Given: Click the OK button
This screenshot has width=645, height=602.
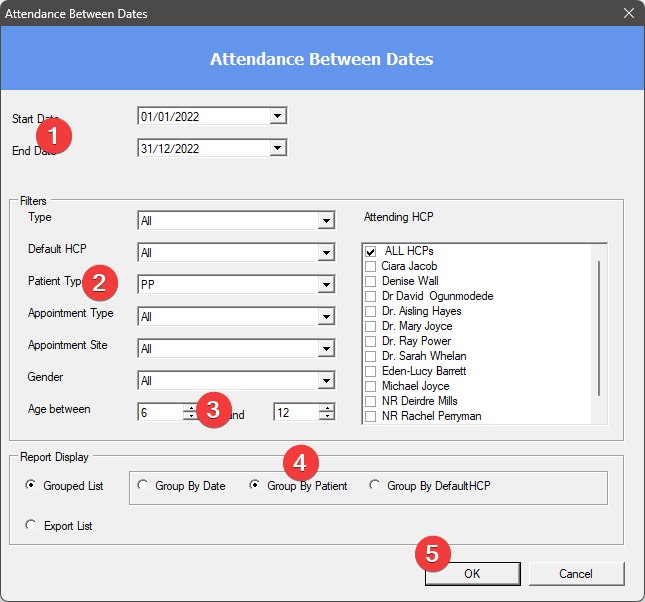Looking at the screenshot, I should tap(470, 574).
